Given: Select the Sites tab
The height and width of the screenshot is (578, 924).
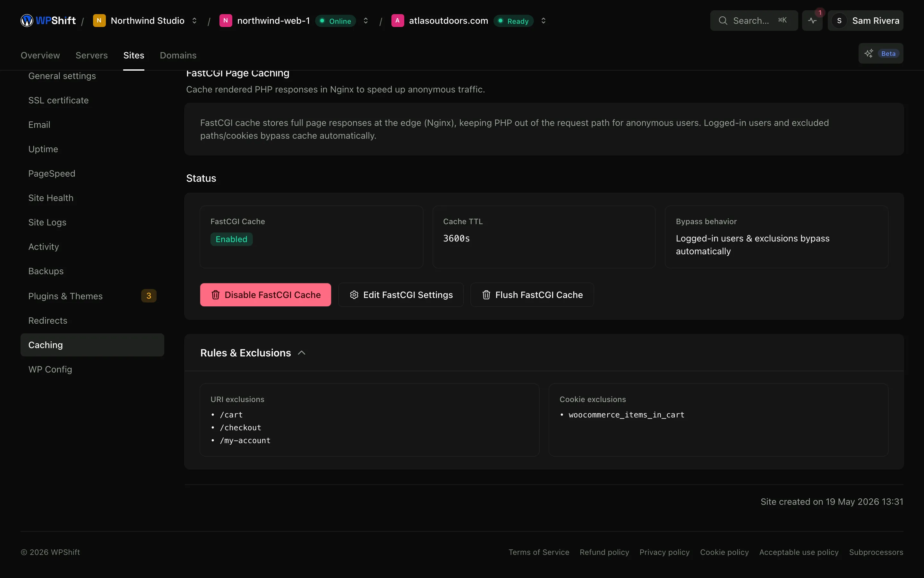Looking at the screenshot, I should 134,56.
